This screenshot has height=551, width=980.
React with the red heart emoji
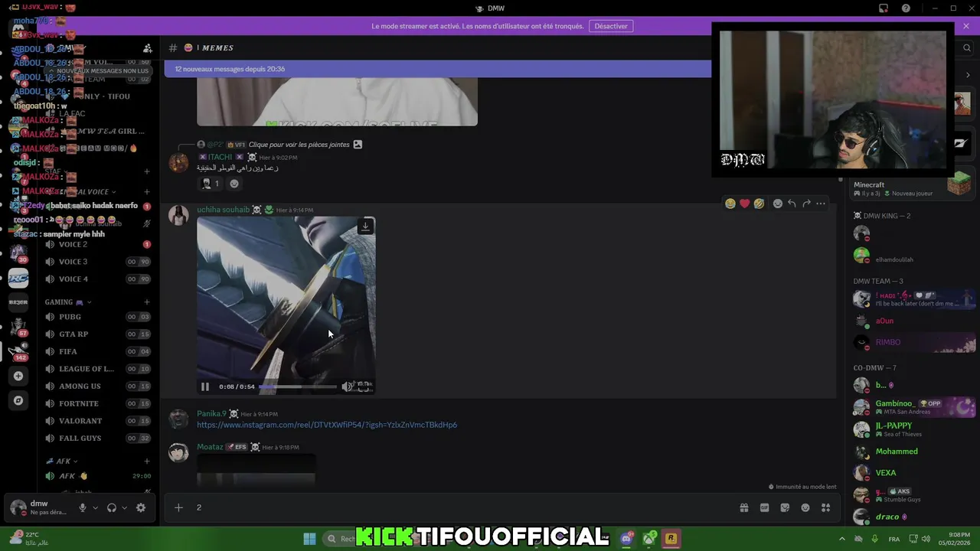[744, 204]
